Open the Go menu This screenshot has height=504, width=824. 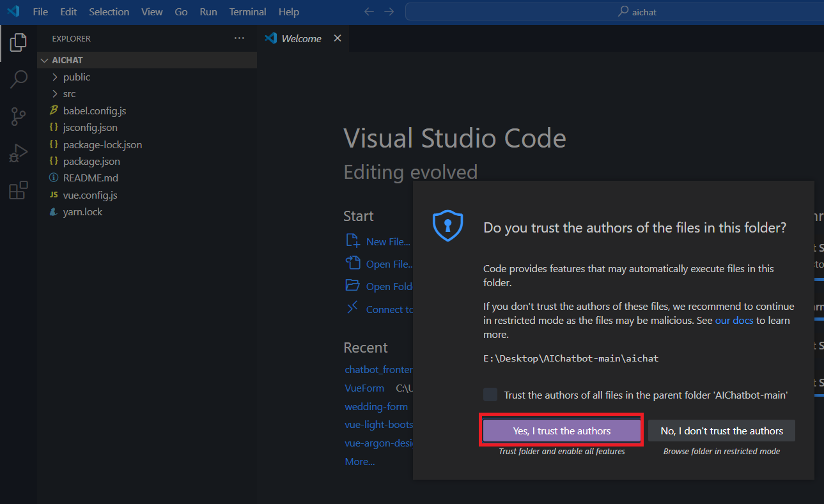181,11
